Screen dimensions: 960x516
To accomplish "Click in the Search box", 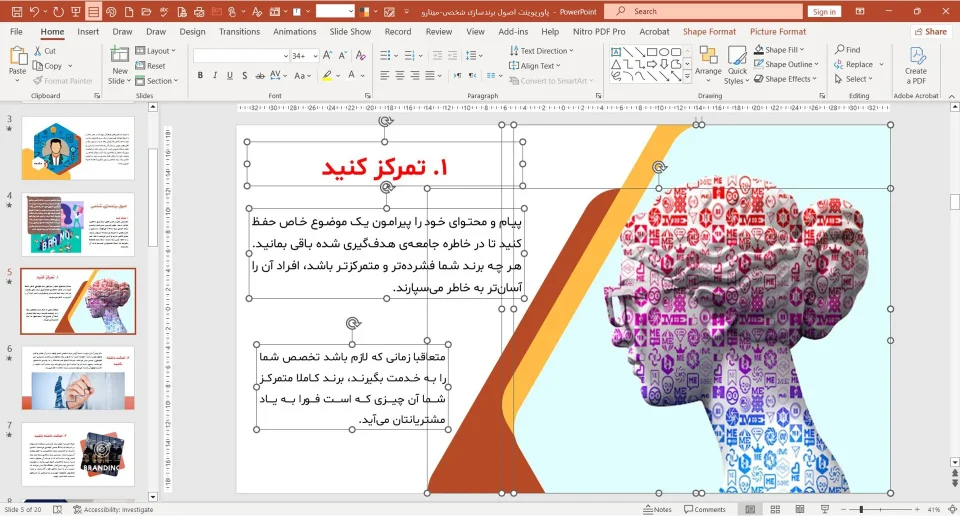I will (703, 12).
